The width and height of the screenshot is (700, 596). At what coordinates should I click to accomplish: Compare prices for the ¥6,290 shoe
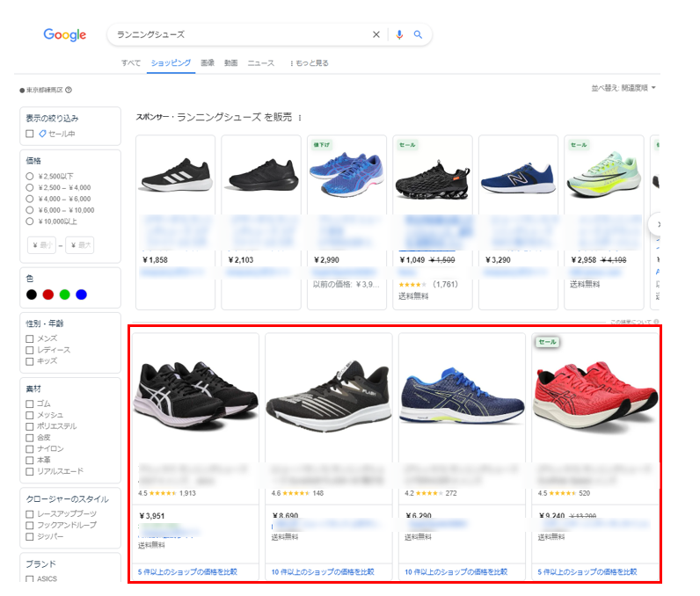coord(456,571)
